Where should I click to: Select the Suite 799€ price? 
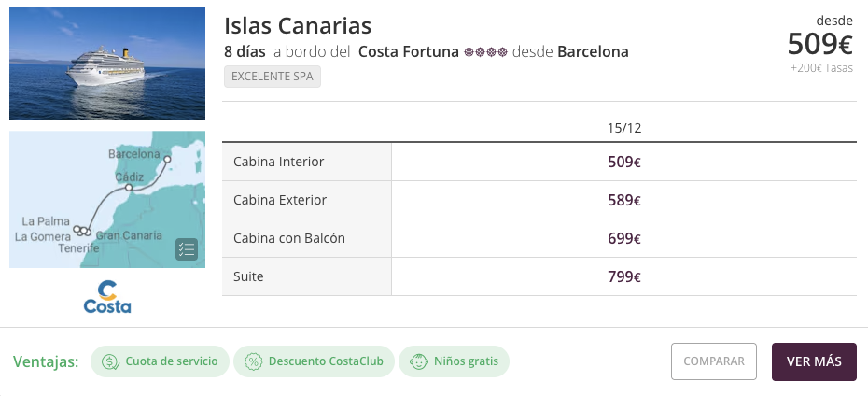[x=623, y=276]
